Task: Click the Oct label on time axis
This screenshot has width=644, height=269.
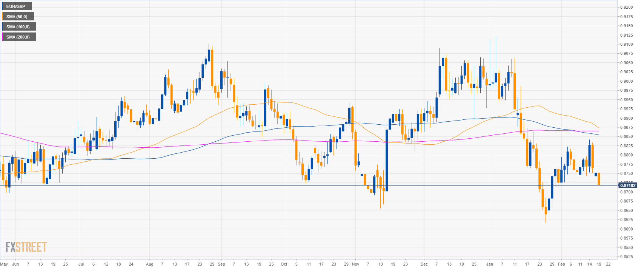Action: click(x=284, y=264)
